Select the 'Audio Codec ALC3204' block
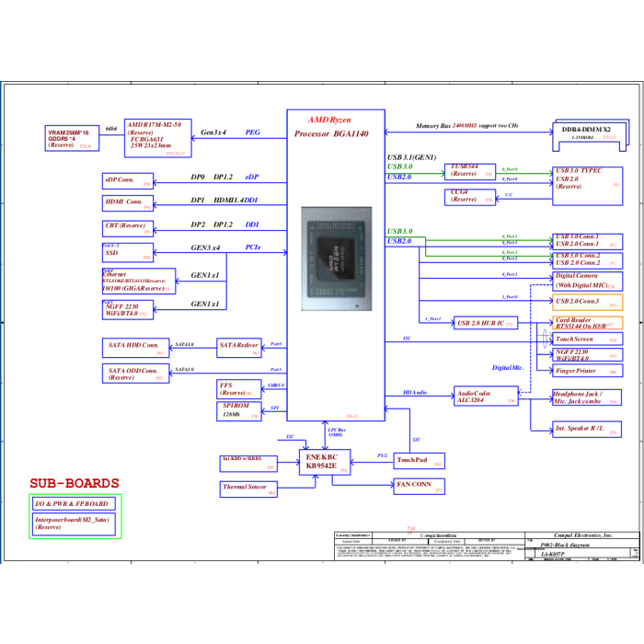The width and height of the screenshot is (644, 644). coord(486,396)
